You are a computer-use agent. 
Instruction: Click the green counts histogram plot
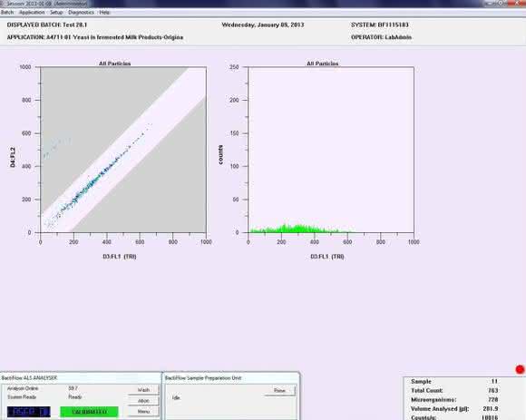tap(331, 150)
